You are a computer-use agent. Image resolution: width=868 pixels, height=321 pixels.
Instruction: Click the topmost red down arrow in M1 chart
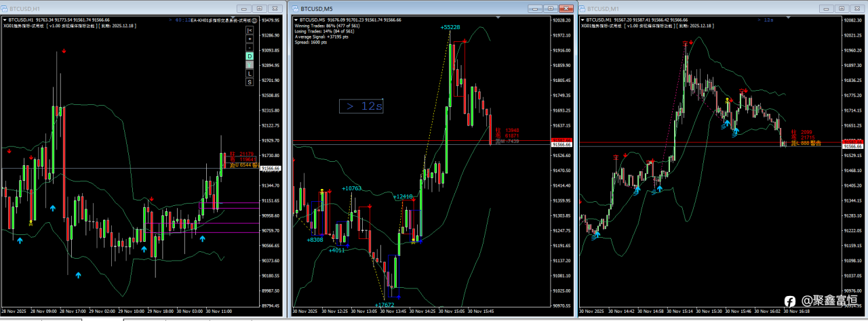(691, 43)
